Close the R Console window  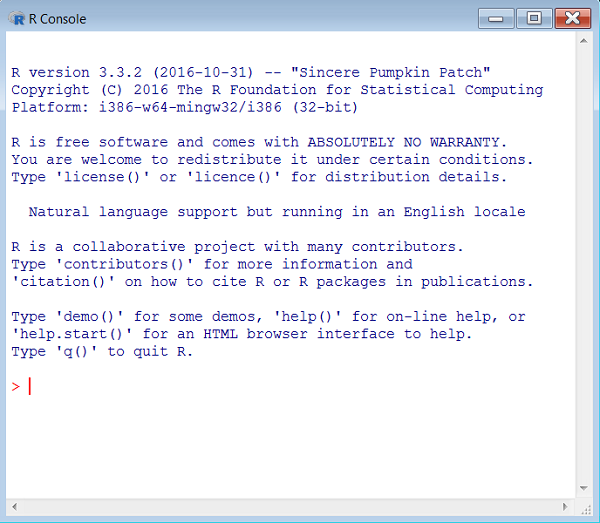(572, 18)
